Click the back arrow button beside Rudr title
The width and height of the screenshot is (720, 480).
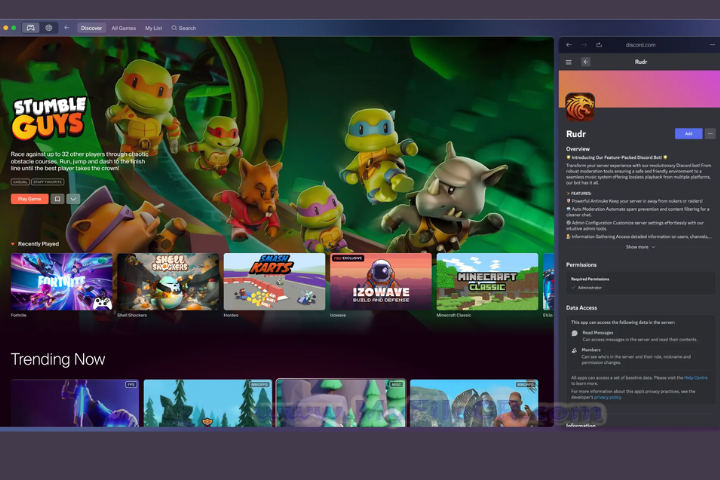[x=586, y=62]
